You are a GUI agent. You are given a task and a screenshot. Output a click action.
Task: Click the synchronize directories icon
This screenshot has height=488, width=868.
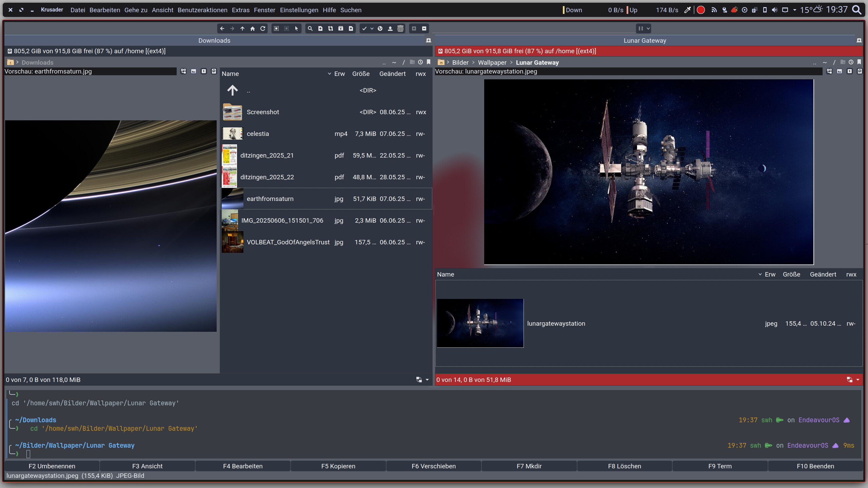click(x=330, y=28)
